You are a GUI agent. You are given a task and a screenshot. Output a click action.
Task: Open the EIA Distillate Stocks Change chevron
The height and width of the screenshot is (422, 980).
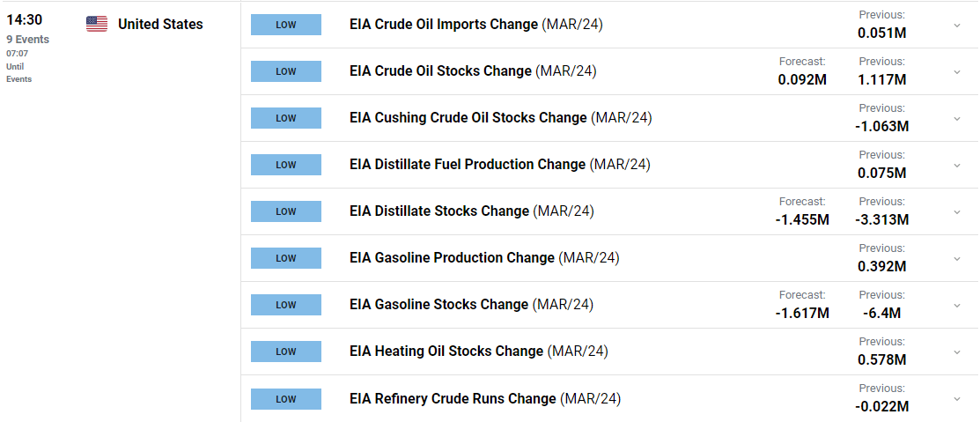[x=956, y=212]
